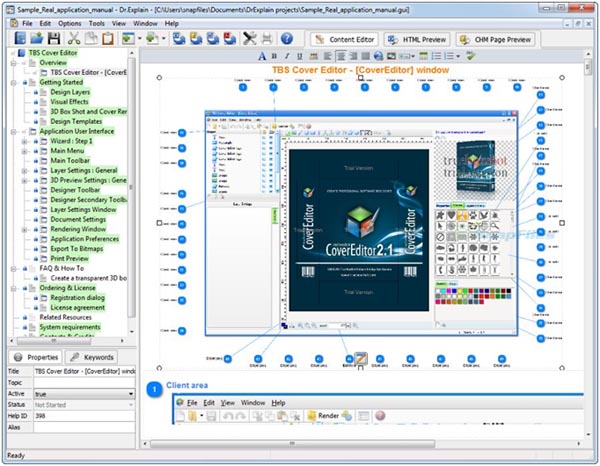This screenshot has height=466, width=600.
Task: Apply bulleted list formatting
Action: (436, 56)
